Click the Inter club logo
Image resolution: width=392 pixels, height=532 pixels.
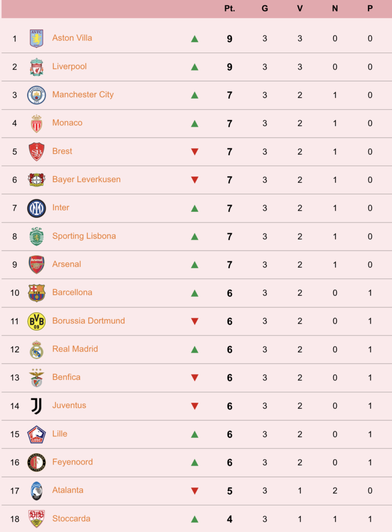pyautogui.click(x=36, y=208)
